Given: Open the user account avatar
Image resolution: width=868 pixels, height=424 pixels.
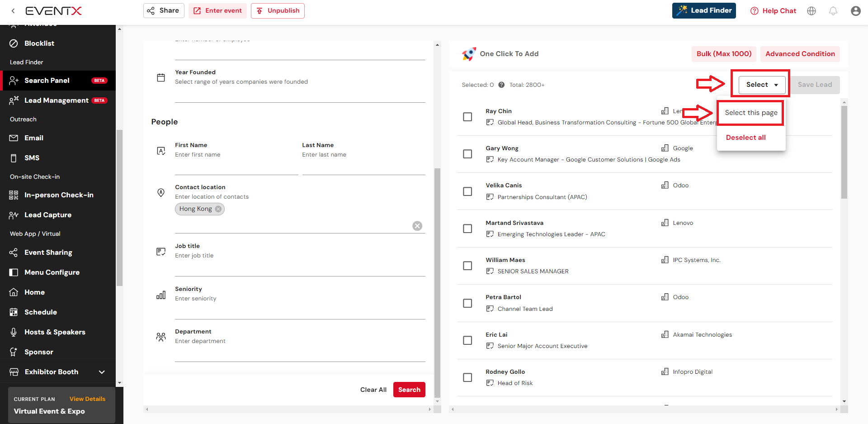Looking at the screenshot, I should [x=855, y=11].
